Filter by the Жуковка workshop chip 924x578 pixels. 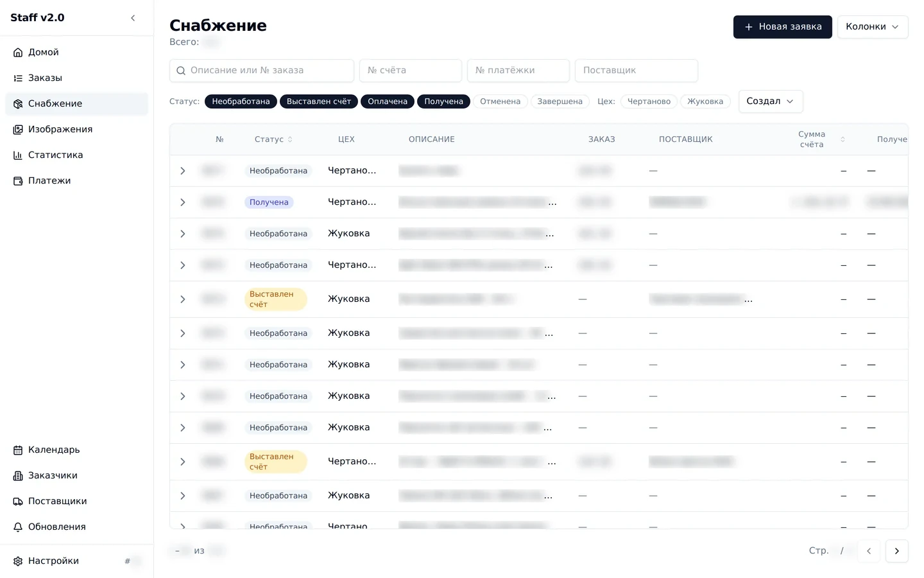click(x=705, y=101)
